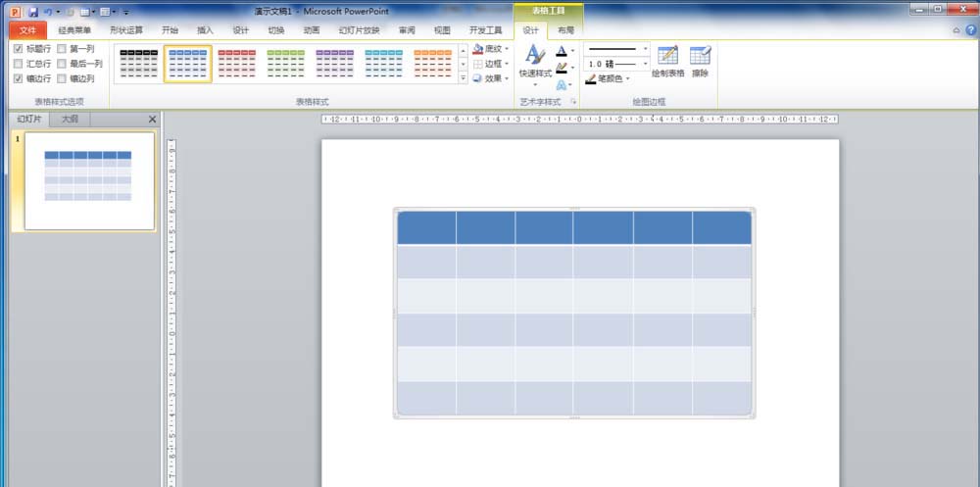Viewport: 980px width, 487px height.
Task: Click the text fill letter A icon
Action: tap(562, 51)
